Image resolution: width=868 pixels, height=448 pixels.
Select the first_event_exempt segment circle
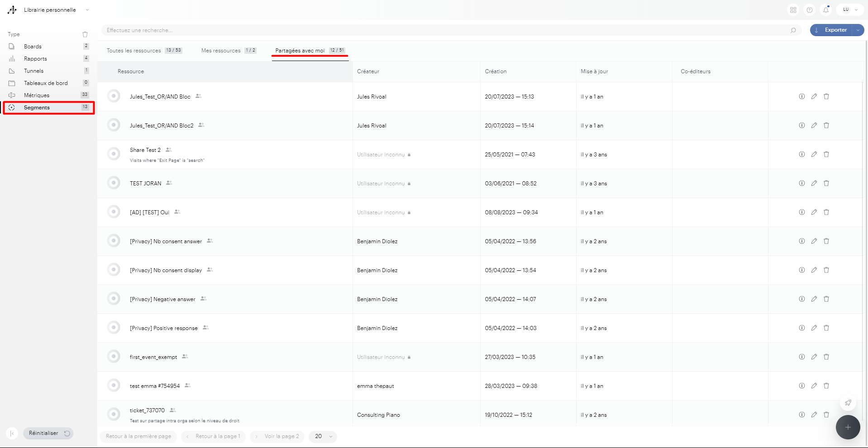(114, 356)
